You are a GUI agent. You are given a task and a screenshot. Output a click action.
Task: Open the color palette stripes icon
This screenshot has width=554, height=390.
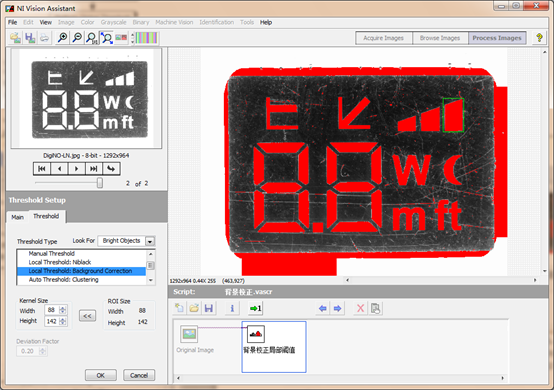147,38
